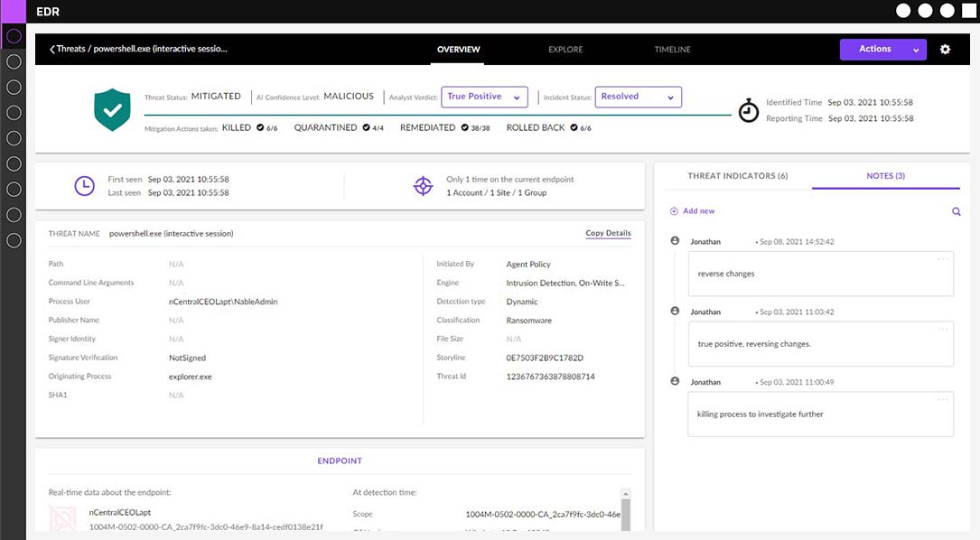Click the Threats breadcrumb text
Viewport: 980px width, 540px height.
(70, 49)
